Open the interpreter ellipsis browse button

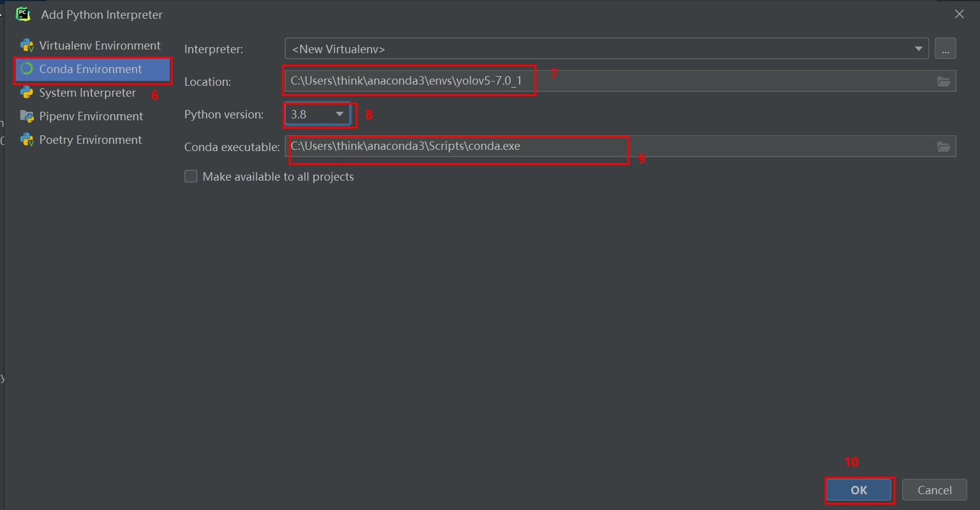[945, 49]
